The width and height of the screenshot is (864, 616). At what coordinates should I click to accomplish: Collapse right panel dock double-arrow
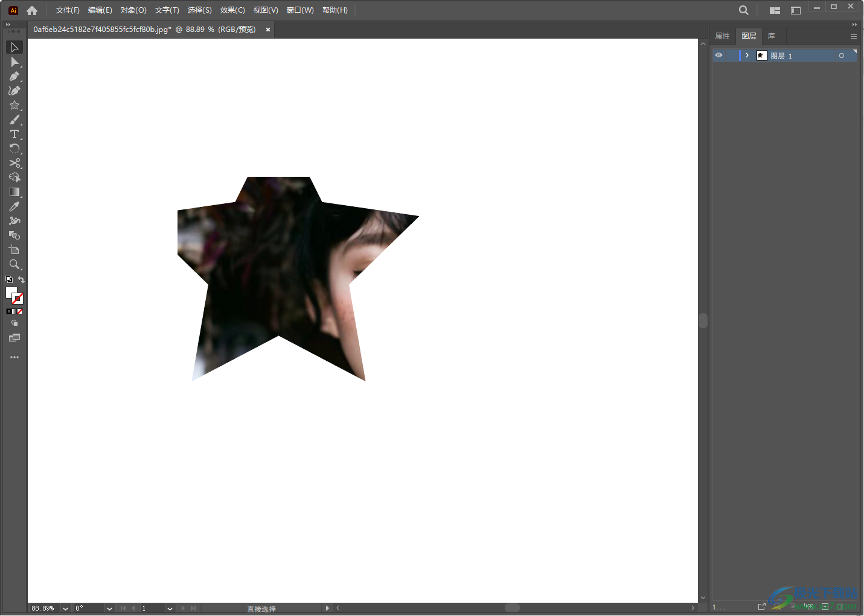point(854,25)
